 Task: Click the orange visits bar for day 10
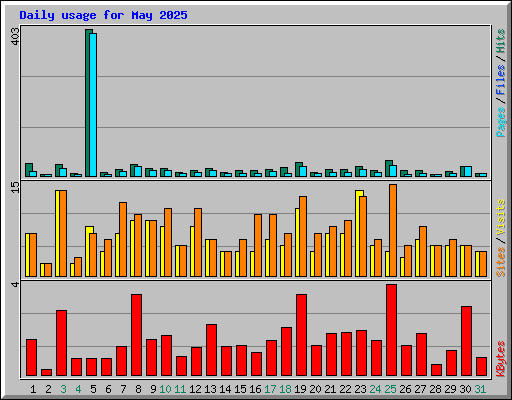[168, 242]
